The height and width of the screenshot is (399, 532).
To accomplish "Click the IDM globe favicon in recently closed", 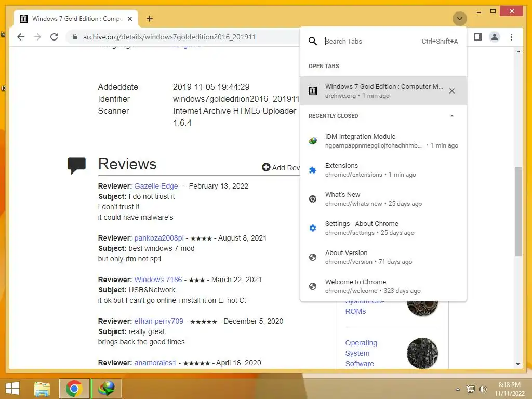I will pyautogui.click(x=312, y=141).
